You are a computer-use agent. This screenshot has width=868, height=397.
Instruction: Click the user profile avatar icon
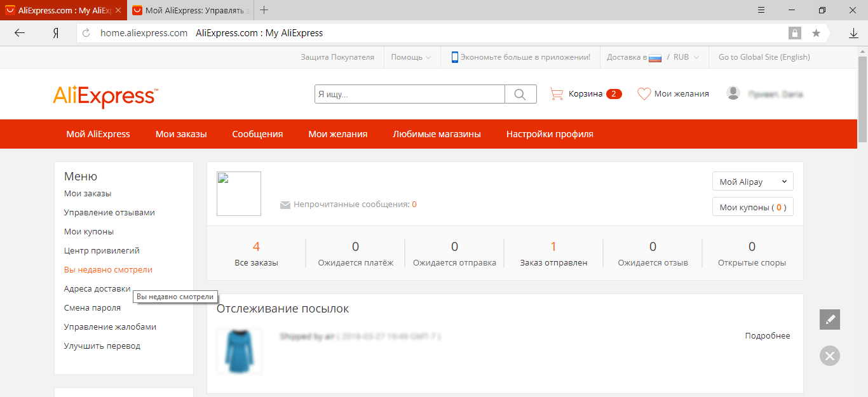(733, 93)
